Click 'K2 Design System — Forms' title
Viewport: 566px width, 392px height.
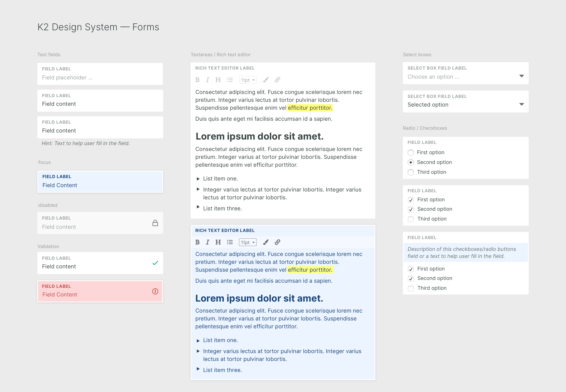(x=98, y=27)
